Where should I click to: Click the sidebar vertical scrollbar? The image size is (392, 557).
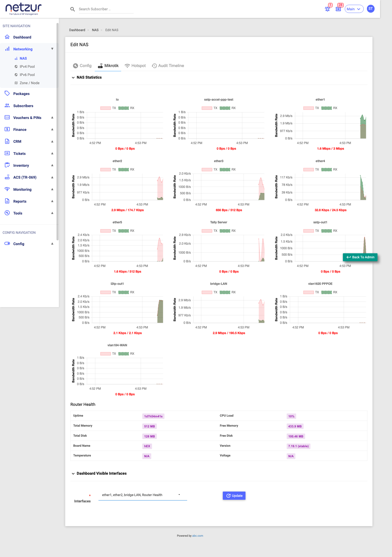[x=58, y=132]
